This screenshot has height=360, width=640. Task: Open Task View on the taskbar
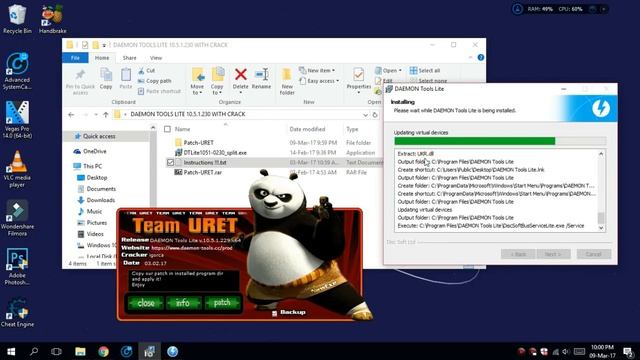tap(56, 351)
